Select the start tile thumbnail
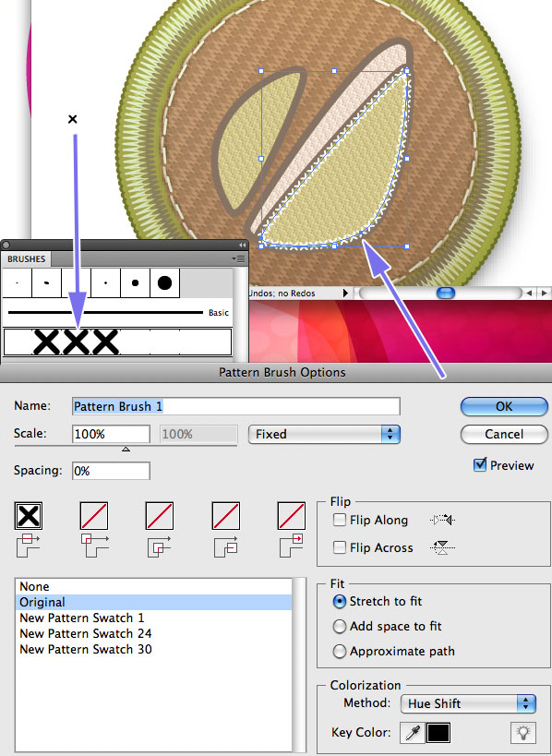Screen dimensions: 552x756 pos(225,515)
